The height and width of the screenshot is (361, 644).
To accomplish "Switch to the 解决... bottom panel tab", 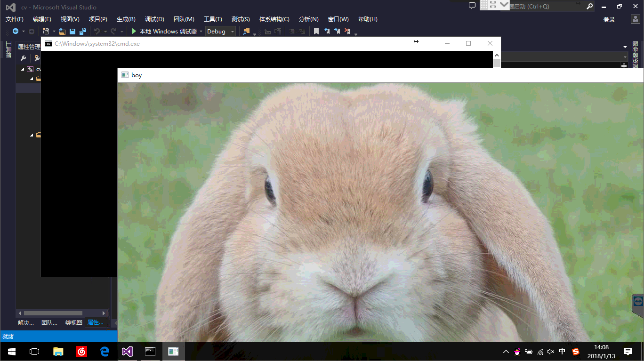I will pyautogui.click(x=26, y=322).
